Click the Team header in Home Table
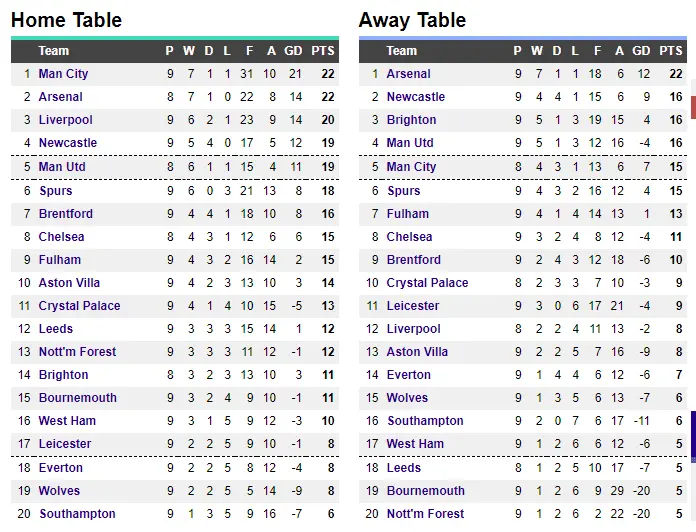 click(x=54, y=51)
